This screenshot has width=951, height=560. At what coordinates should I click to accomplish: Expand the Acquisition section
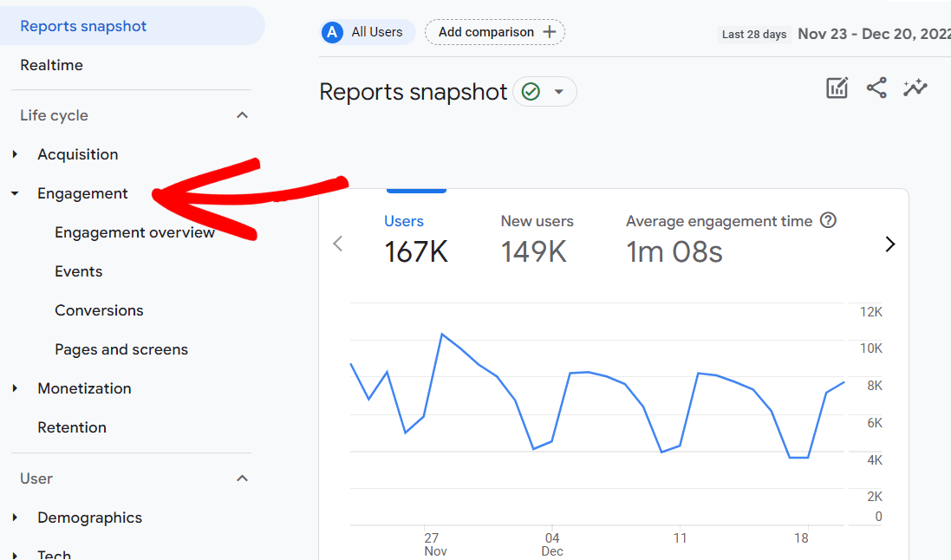[14, 153]
